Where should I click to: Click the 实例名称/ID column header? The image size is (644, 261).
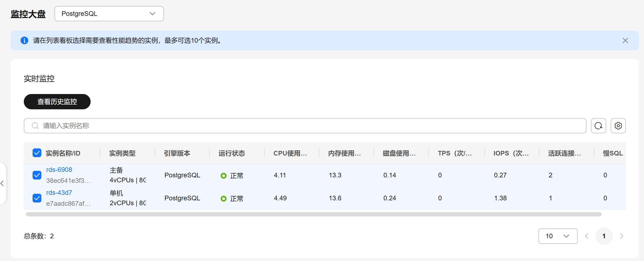63,153
